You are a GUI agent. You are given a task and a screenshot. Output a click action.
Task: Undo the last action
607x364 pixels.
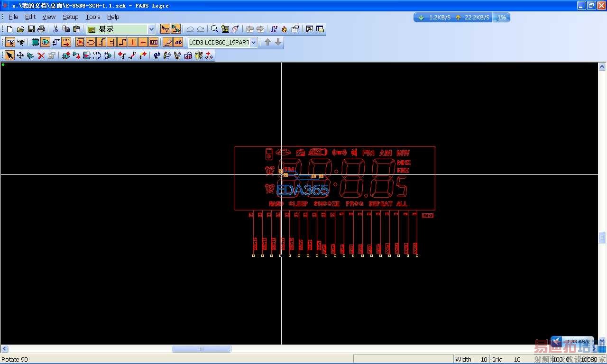tap(190, 29)
